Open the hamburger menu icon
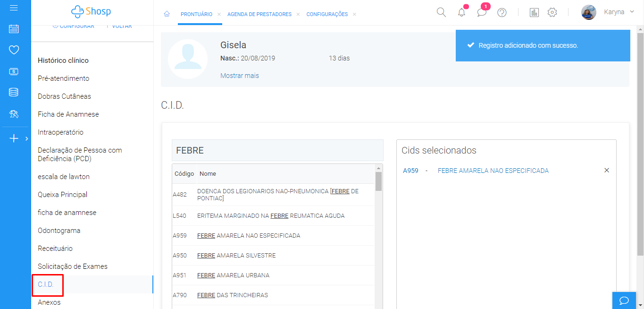Image resolution: width=644 pixels, height=309 pixels. [14, 8]
